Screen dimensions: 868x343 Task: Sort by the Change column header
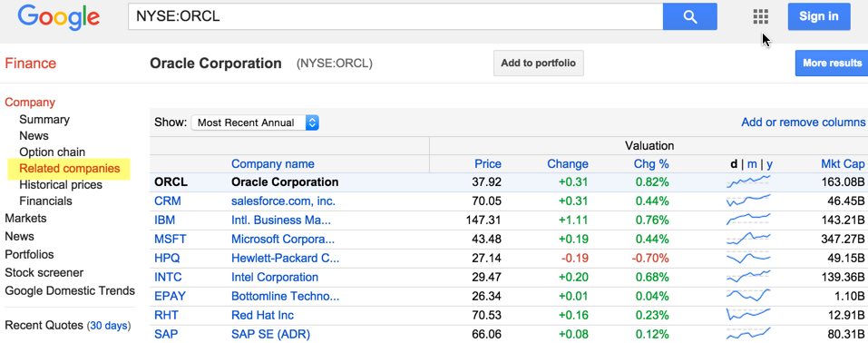(x=568, y=164)
